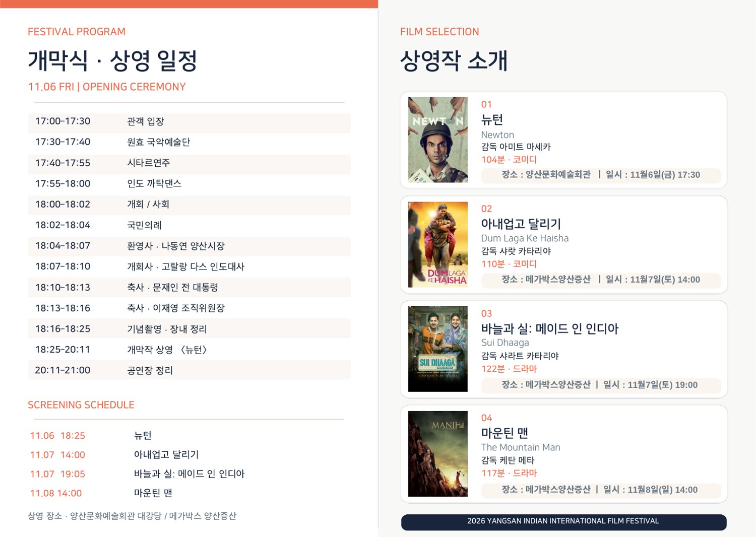Screen dimensions: 756x537
Task: Click the 11.07 14:00 screening date
Action: 57,455
